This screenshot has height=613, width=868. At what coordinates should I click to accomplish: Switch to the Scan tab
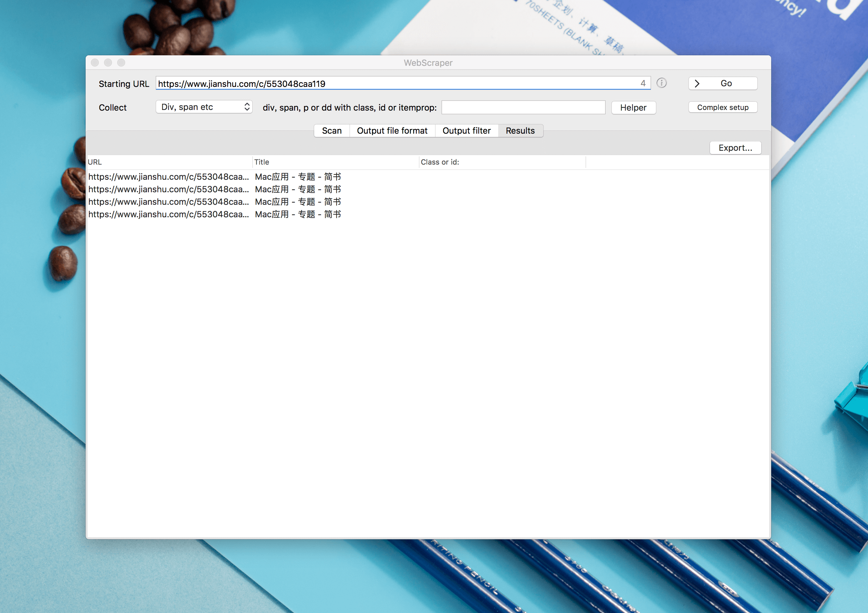click(332, 131)
